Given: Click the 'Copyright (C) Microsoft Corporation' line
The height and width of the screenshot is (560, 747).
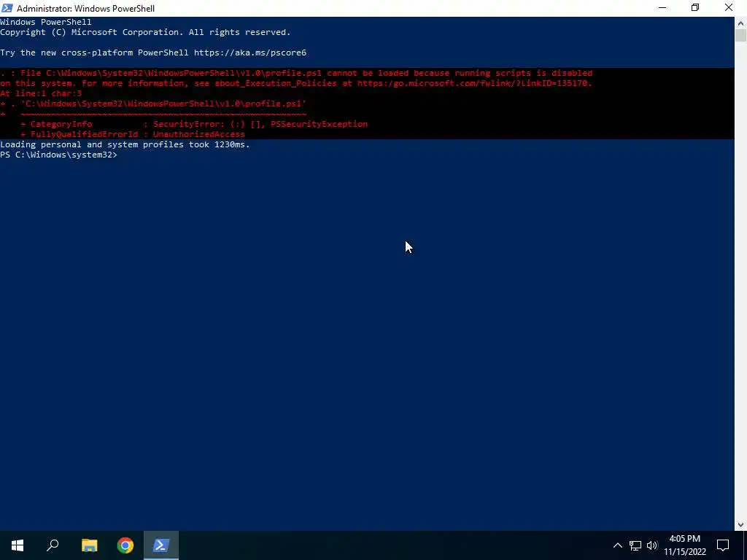Looking at the screenshot, I should coord(145,32).
